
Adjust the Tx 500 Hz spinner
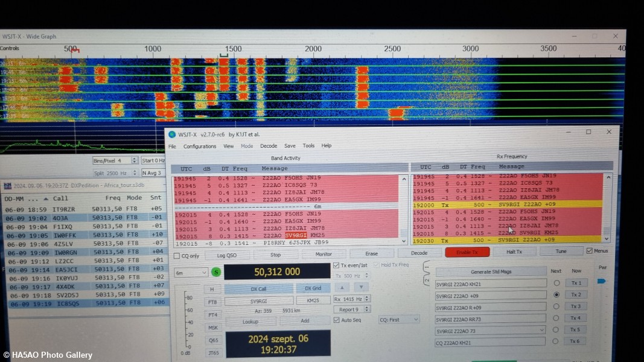tap(367, 276)
